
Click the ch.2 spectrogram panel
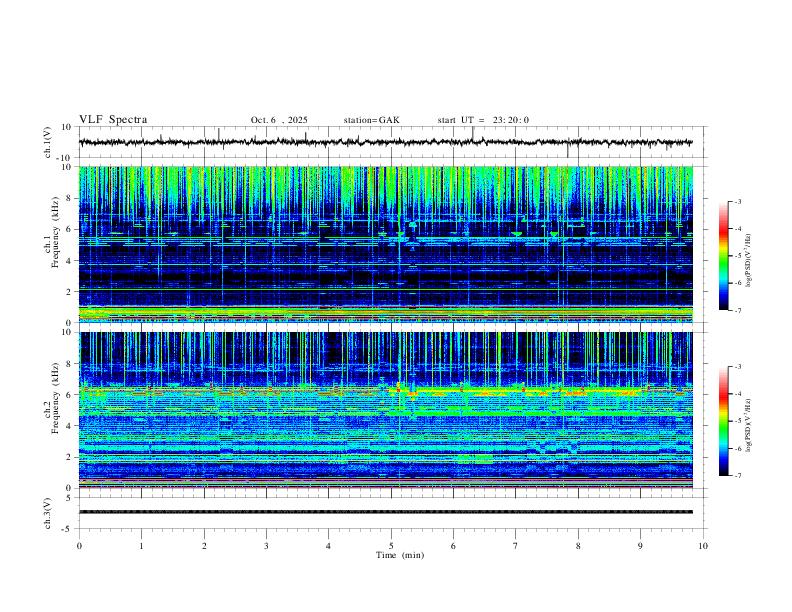[385, 410]
